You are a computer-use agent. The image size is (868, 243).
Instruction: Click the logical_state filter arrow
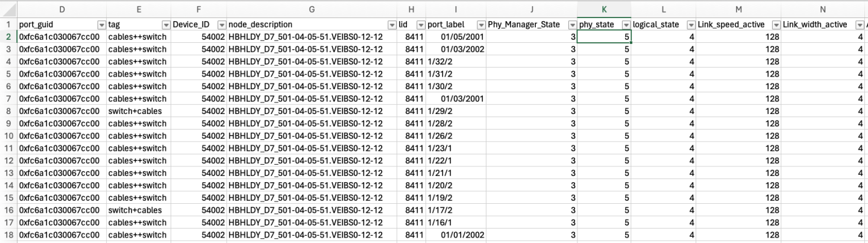click(690, 25)
